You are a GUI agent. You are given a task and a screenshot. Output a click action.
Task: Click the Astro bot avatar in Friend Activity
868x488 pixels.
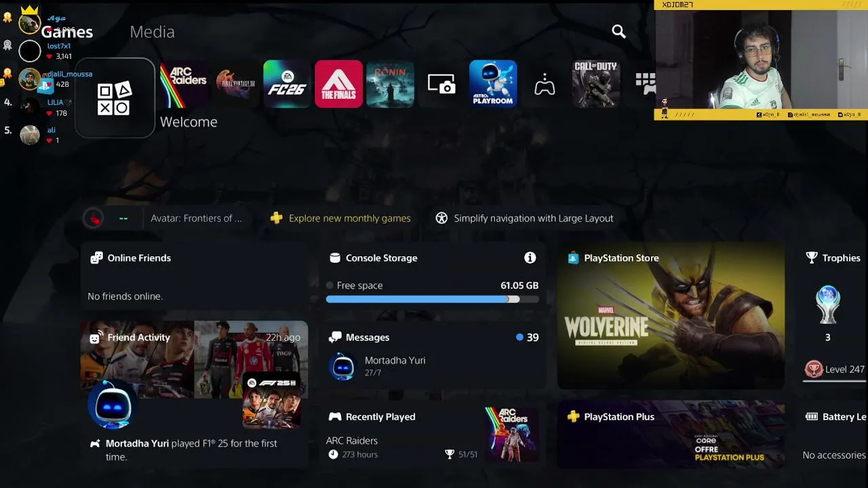point(113,406)
